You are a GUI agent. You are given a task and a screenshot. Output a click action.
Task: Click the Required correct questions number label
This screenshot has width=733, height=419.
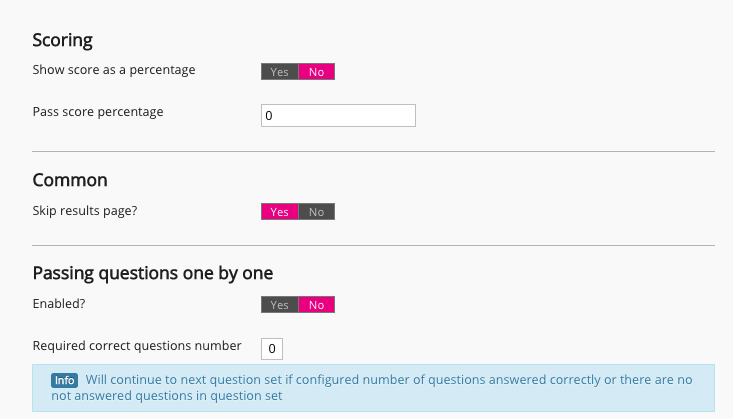point(137,346)
